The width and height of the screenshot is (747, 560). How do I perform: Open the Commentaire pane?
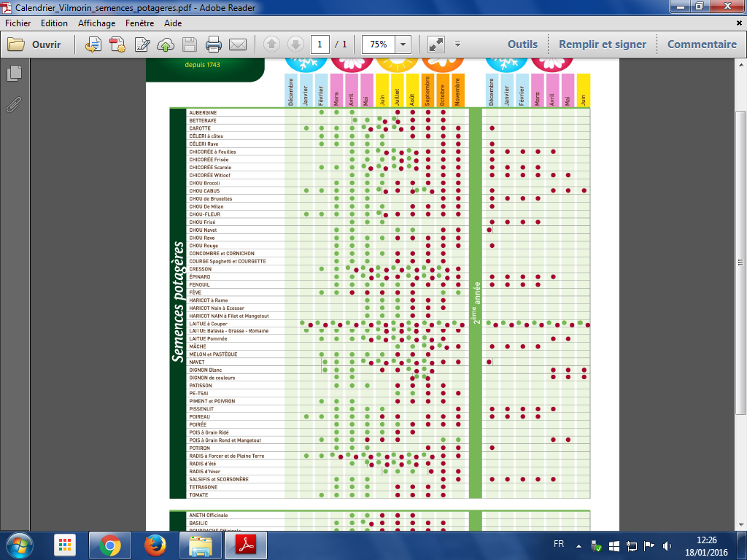tap(702, 44)
